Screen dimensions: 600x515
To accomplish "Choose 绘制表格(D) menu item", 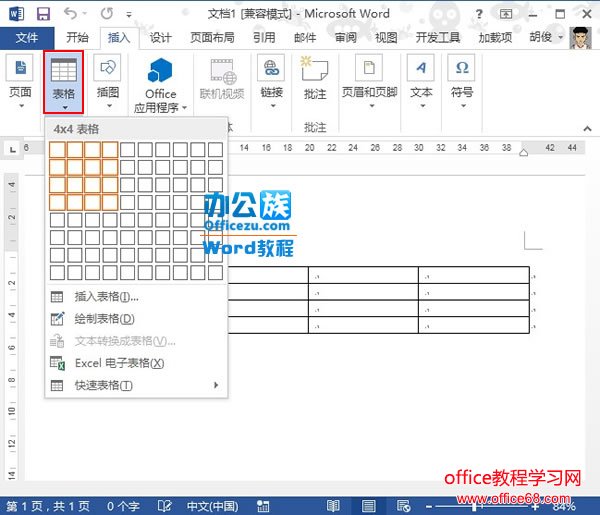I will point(136,319).
